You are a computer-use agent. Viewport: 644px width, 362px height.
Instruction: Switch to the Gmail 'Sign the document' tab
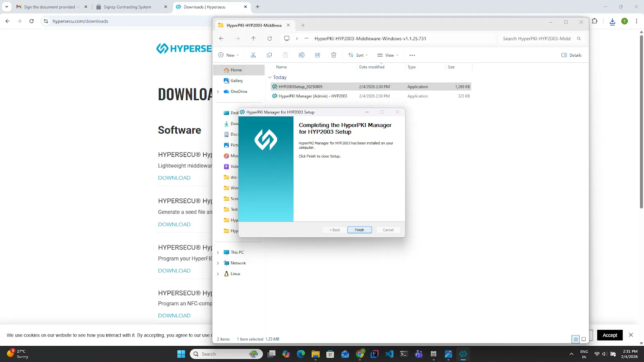(x=51, y=7)
